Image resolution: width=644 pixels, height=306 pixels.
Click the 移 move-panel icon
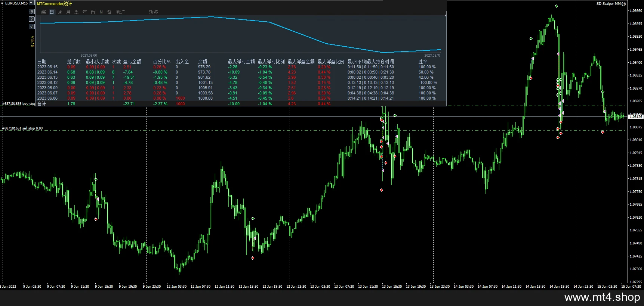coord(32,12)
